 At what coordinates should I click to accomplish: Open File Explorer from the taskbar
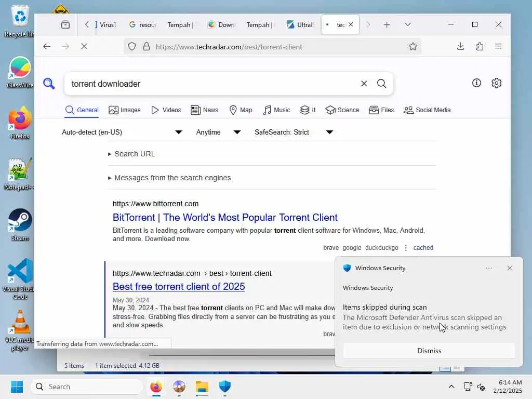coord(202,387)
